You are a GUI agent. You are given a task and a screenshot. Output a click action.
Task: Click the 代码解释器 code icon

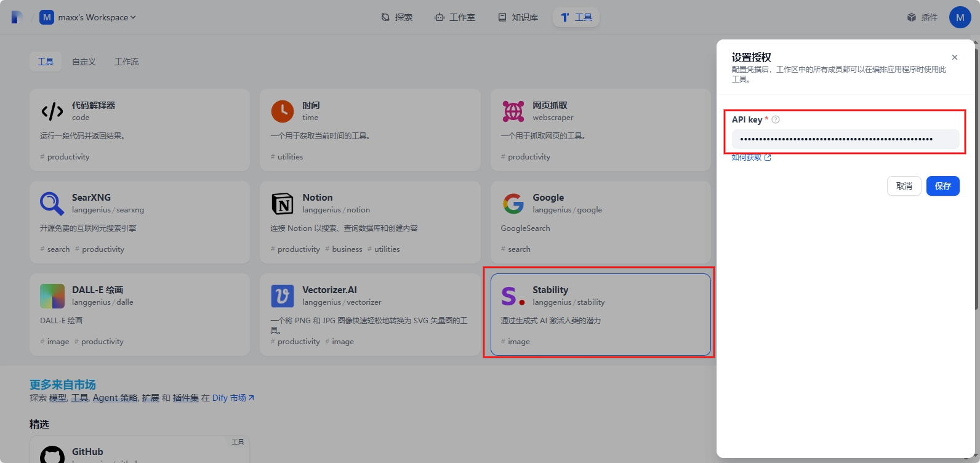52,111
